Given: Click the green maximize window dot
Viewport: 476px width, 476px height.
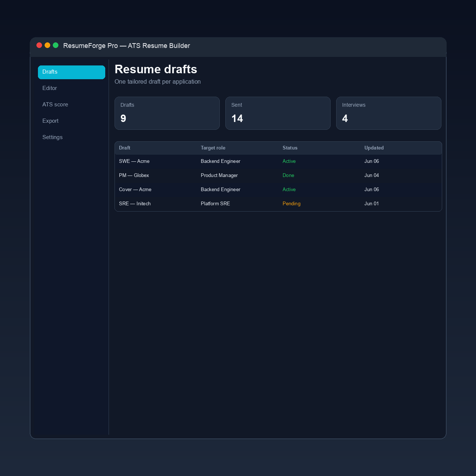Looking at the screenshot, I should (x=55, y=45).
